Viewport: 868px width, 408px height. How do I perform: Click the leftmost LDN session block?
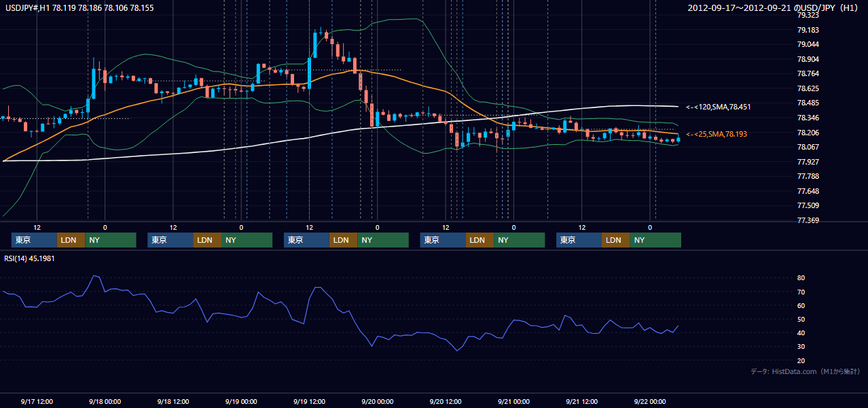(x=72, y=240)
